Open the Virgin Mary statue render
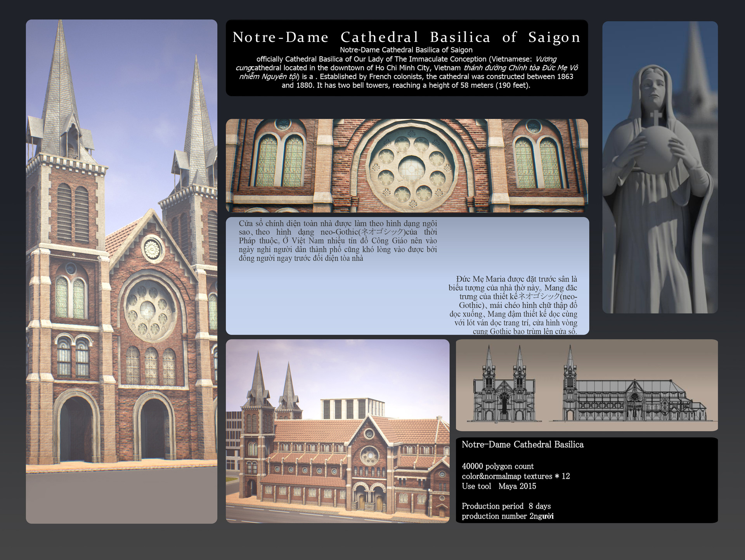 (x=660, y=167)
